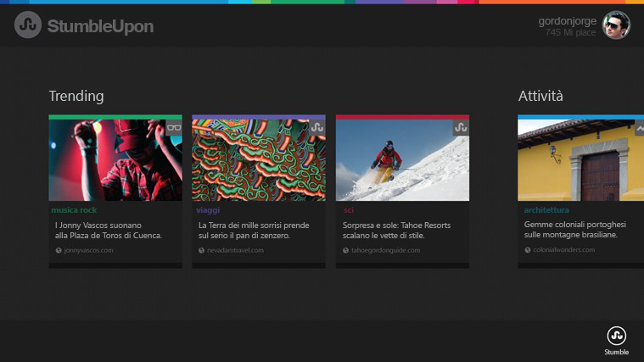Click the gordonjorge username text
The height and width of the screenshot is (362, 644).
pyautogui.click(x=568, y=21)
